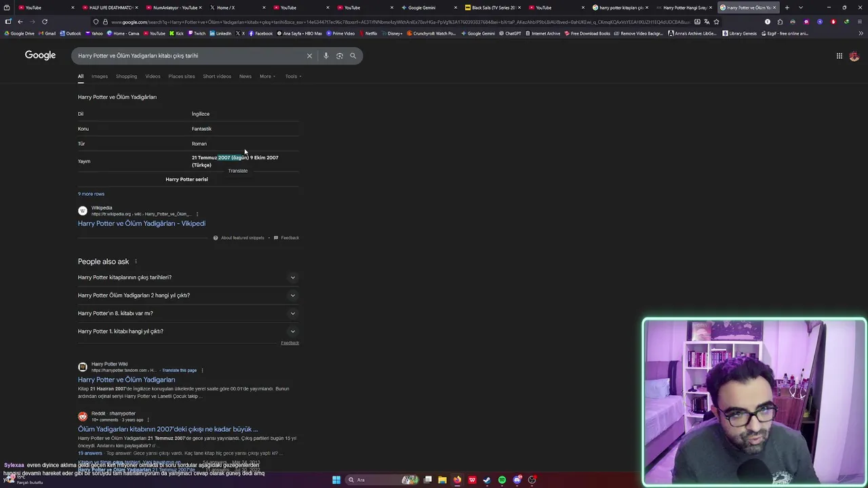Expand 'Harry Potter 1. kitabı hangi yıl çıktı?'
Image resolution: width=868 pixels, height=488 pixels.
coord(189,331)
